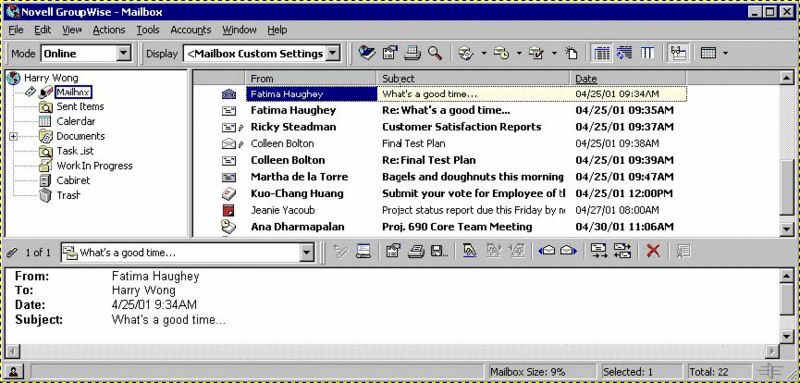Click the message list scrollbar up arrow
This screenshot has height=383, width=800.
(x=786, y=78)
